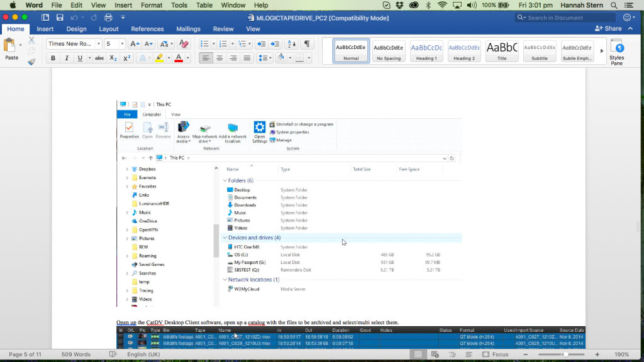Click the Undo arrow in the title bar

click(74, 18)
